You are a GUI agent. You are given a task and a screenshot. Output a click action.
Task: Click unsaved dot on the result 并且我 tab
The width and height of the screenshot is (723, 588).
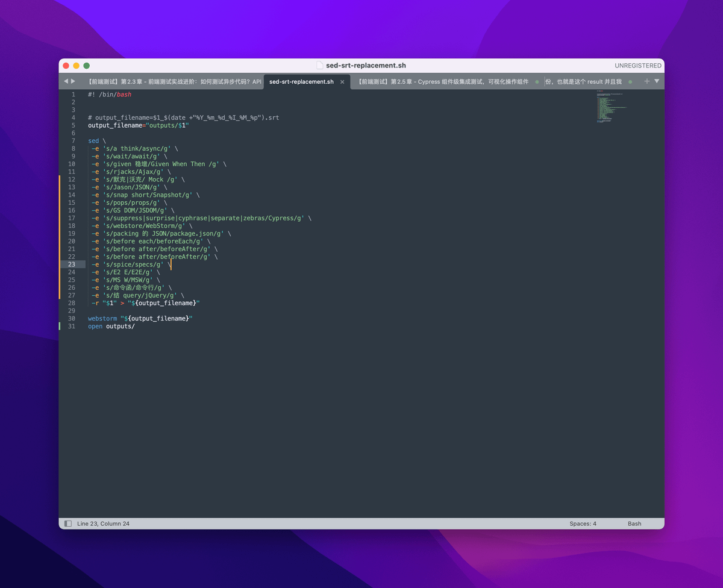click(630, 82)
